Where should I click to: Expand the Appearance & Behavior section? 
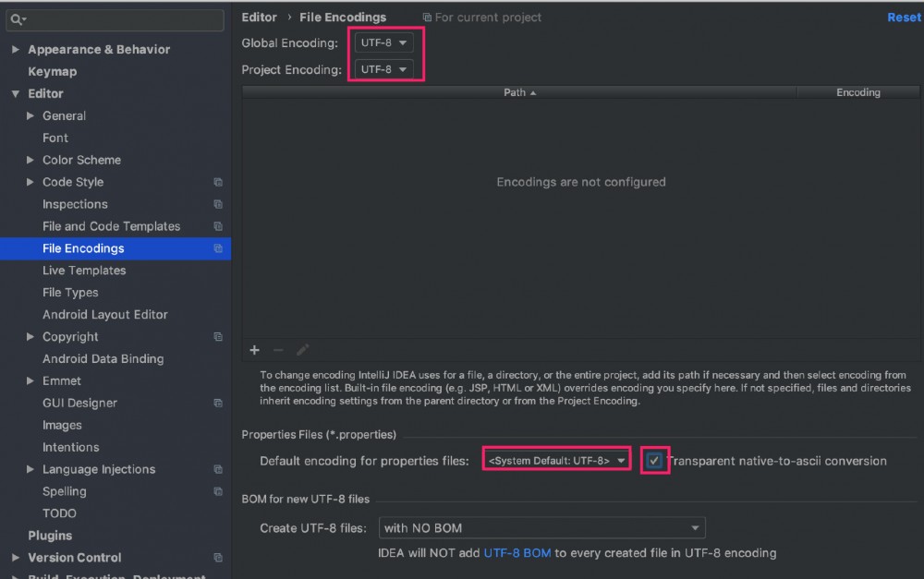pyautogui.click(x=16, y=49)
